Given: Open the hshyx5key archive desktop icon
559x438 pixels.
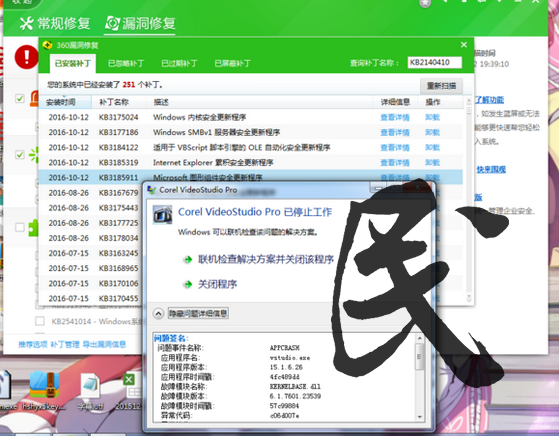Looking at the screenshot, I should (44, 391).
